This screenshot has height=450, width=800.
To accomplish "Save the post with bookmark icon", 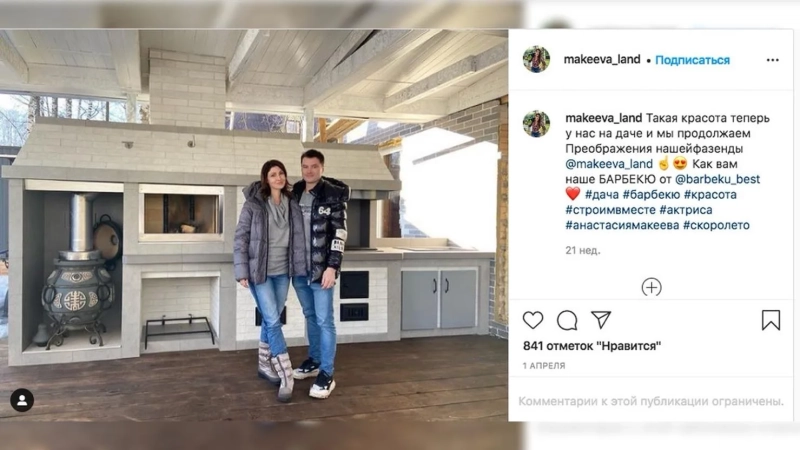I will [770, 320].
